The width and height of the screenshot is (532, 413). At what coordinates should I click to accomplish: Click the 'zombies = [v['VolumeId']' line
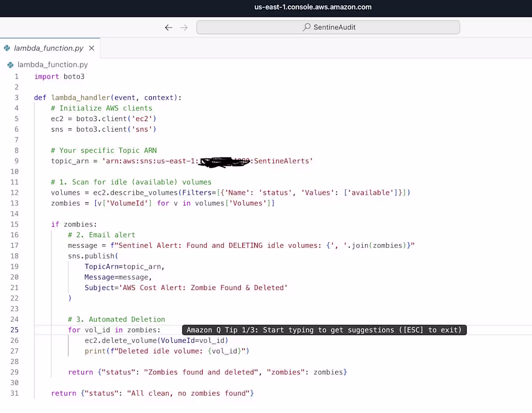(163, 203)
